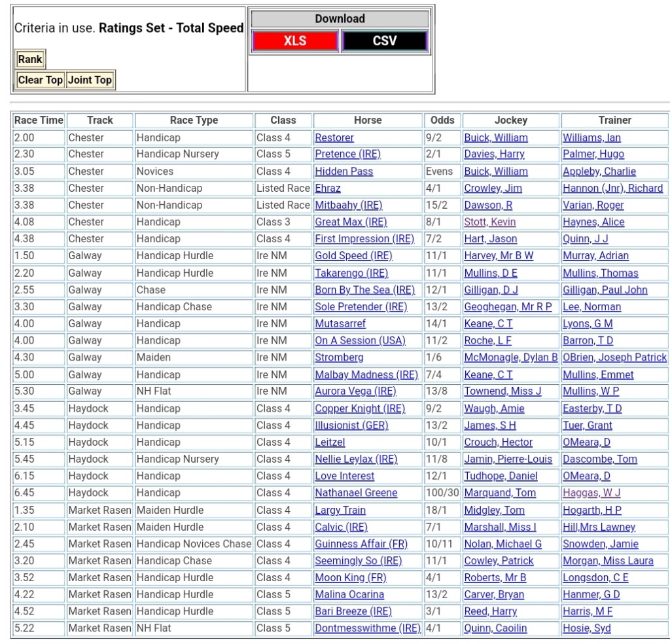
Task: Click the Joint Top button
Action: [x=90, y=80]
